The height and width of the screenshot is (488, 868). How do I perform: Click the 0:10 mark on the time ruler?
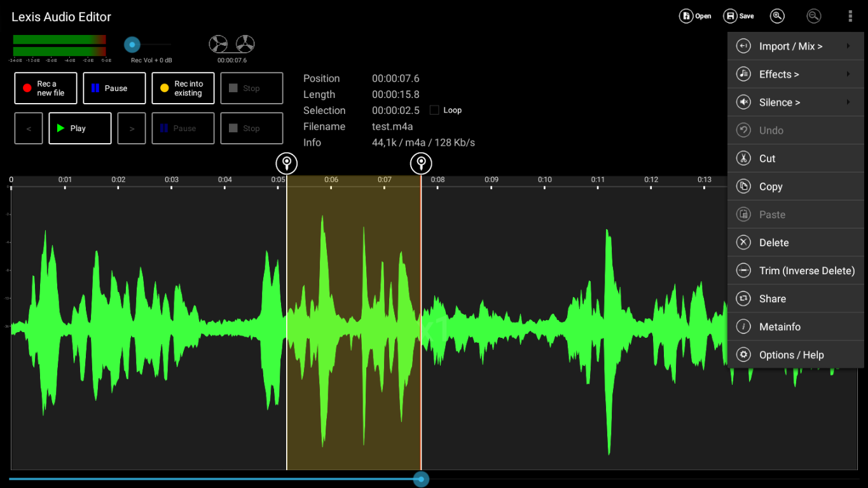click(545, 180)
